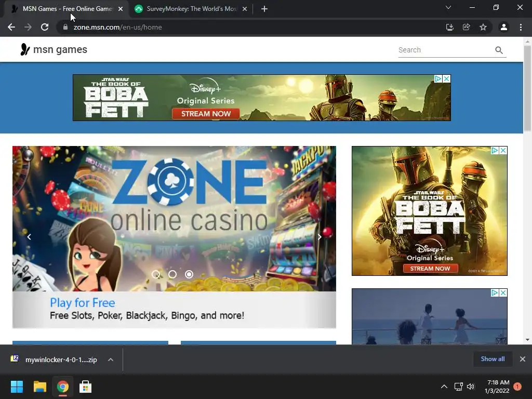This screenshot has width=532, height=399.
Task: Click STREAM NOW in the top banner ad
Action: click(x=206, y=114)
